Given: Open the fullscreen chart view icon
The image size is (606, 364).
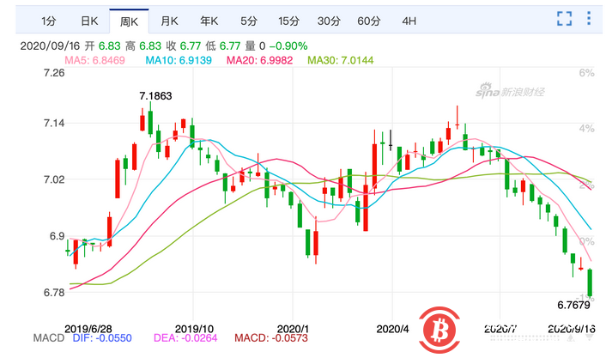Looking at the screenshot, I should (x=564, y=19).
